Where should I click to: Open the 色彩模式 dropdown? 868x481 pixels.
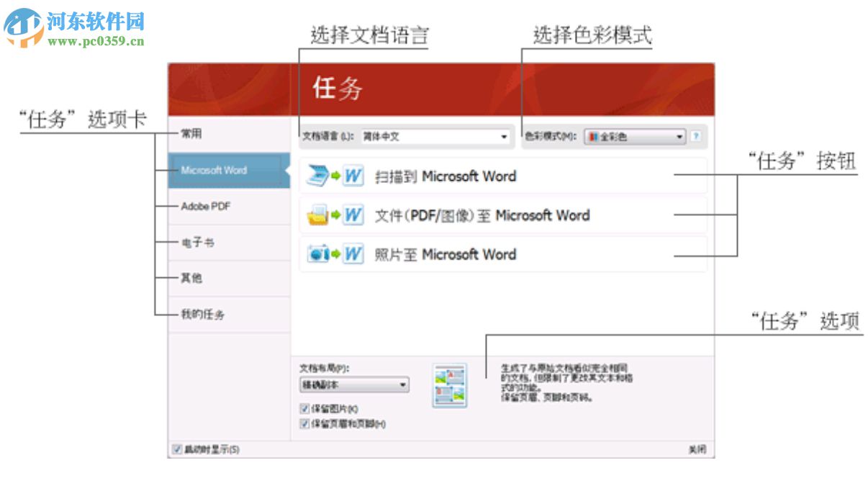[x=679, y=137]
